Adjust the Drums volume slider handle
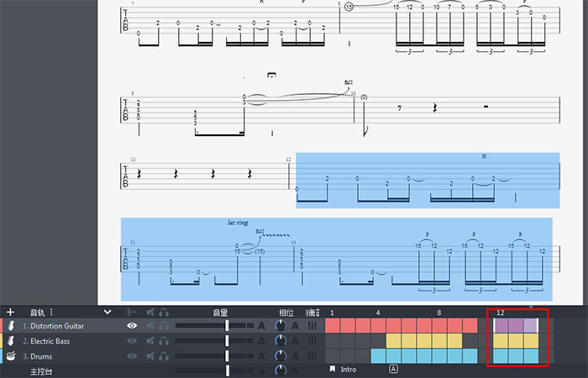Image resolution: width=588 pixels, height=378 pixels. [x=227, y=356]
